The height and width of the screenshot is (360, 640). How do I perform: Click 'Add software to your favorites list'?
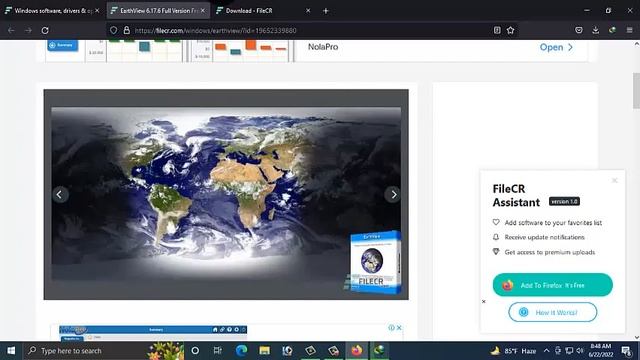(x=553, y=223)
